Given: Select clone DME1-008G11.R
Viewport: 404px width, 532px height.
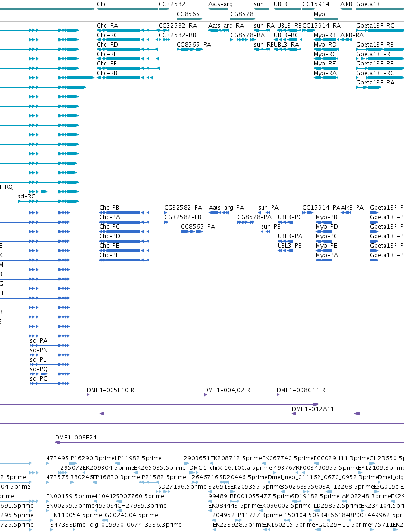Looking at the screenshot, I should point(301,390).
